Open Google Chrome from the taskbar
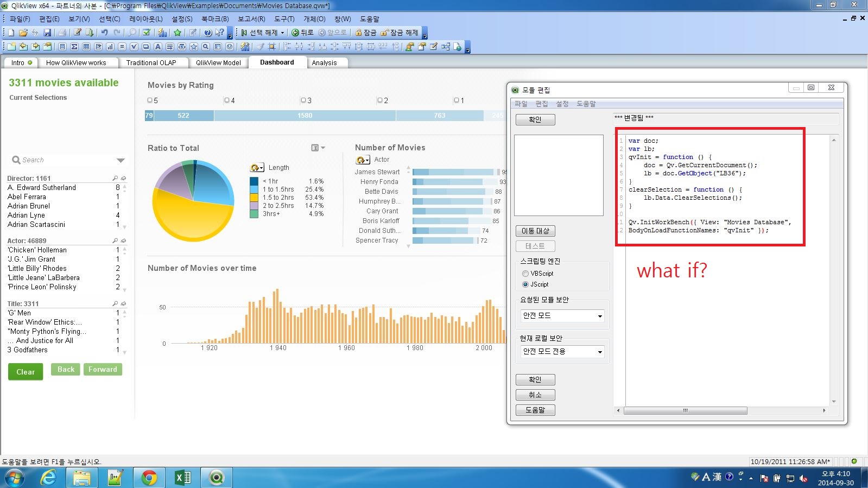 [149, 478]
